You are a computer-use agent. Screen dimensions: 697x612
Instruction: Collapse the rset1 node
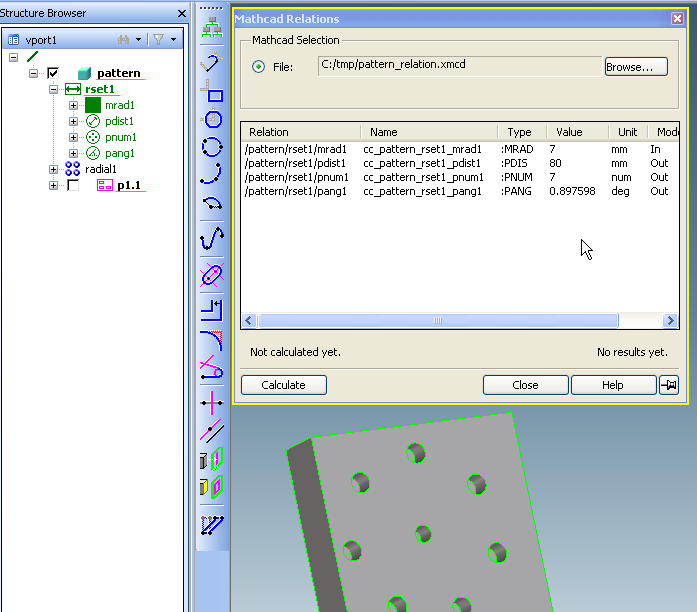coord(53,89)
